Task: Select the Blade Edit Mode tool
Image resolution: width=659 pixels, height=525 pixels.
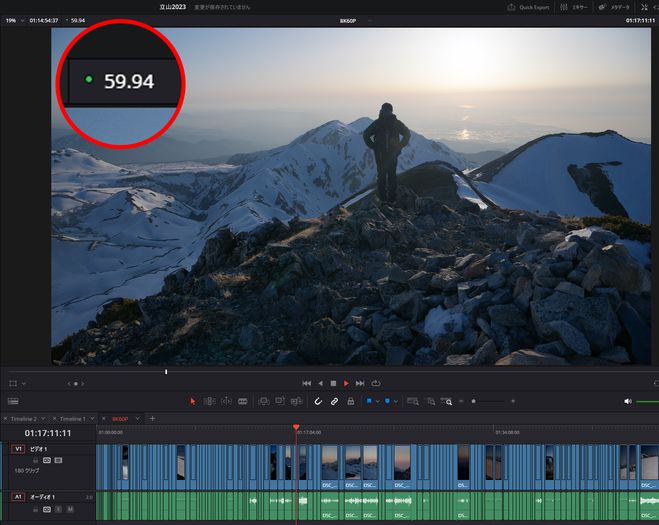Action: (243, 401)
